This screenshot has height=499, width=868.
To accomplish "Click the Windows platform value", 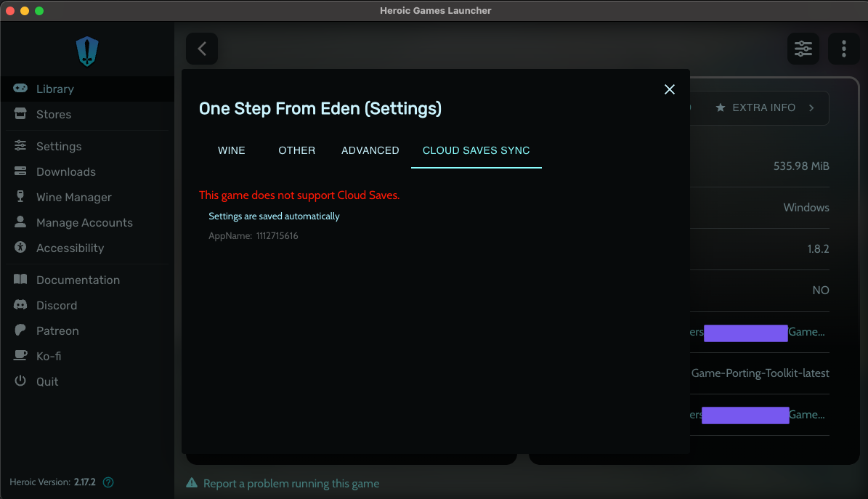I will point(806,208).
